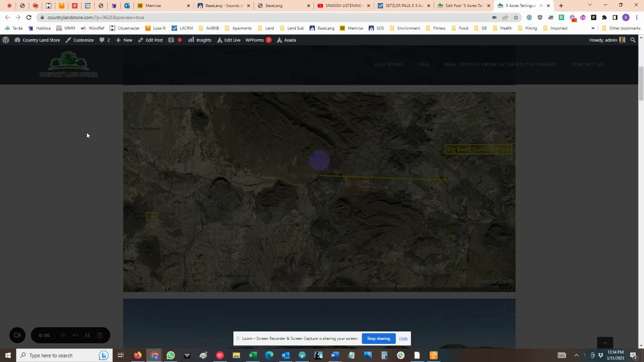This screenshot has height=362, width=644.
Task: Go to the Contact Us page
Action: tap(587, 64)
